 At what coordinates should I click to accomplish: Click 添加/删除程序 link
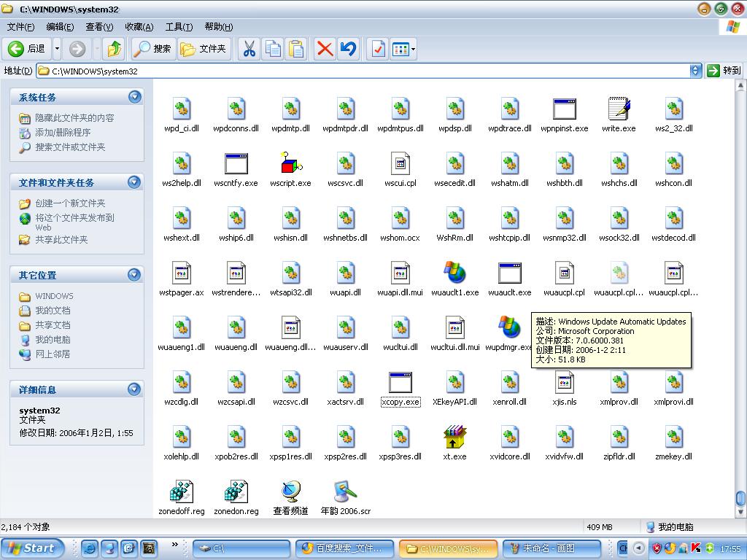[63, 133]
